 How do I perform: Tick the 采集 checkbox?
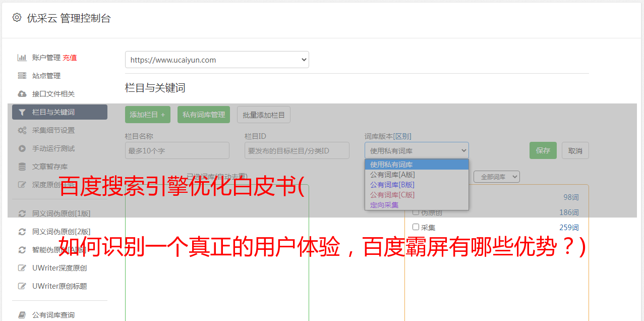tap(416, 227)
